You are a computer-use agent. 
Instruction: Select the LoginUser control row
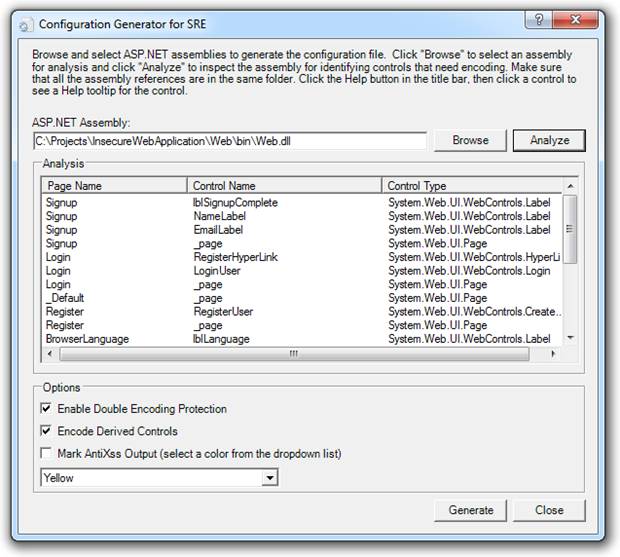point(301,271)
